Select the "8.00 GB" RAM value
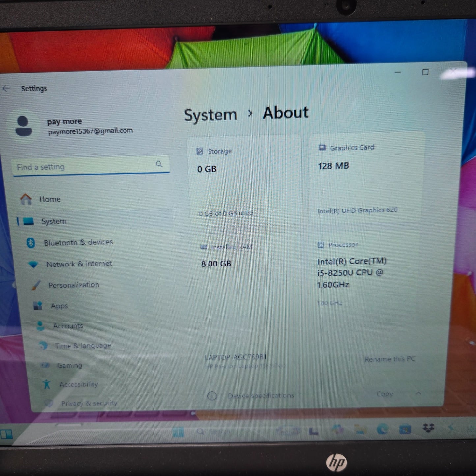This screenshot has height=476, width=476. click(216, 264)
